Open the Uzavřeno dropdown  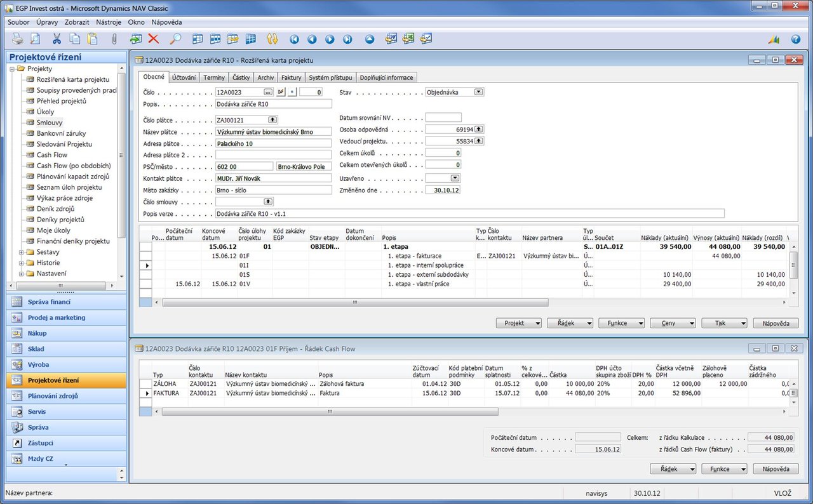[x=455, y=178]
